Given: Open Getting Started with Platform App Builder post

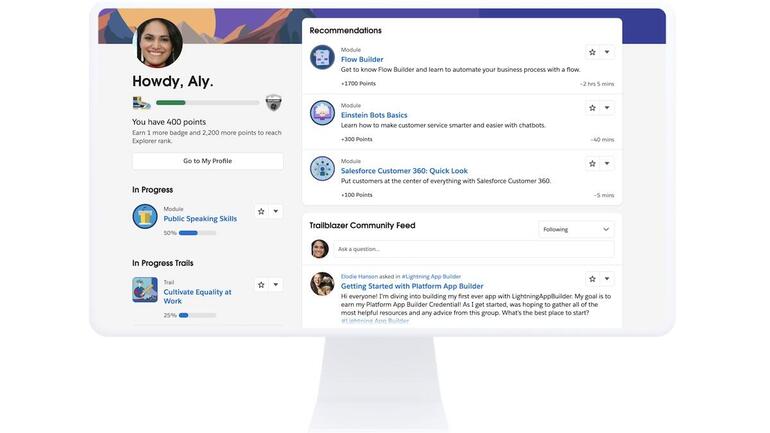Looking at the screenshot, I should [412, 286].
